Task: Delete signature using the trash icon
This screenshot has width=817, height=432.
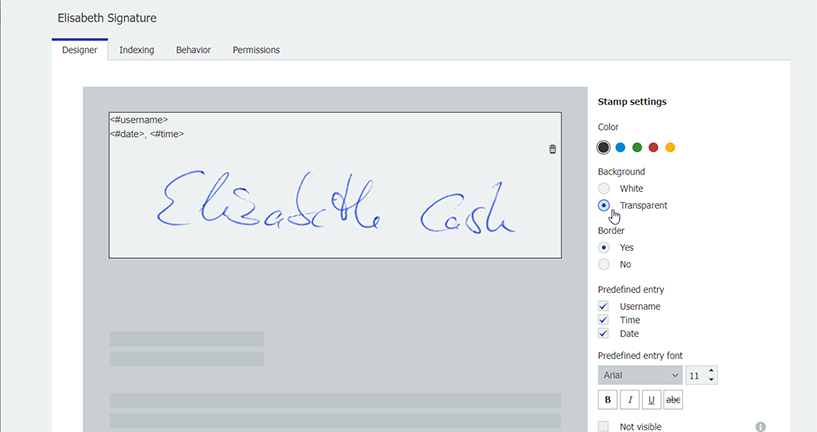Action: (553, 149)
